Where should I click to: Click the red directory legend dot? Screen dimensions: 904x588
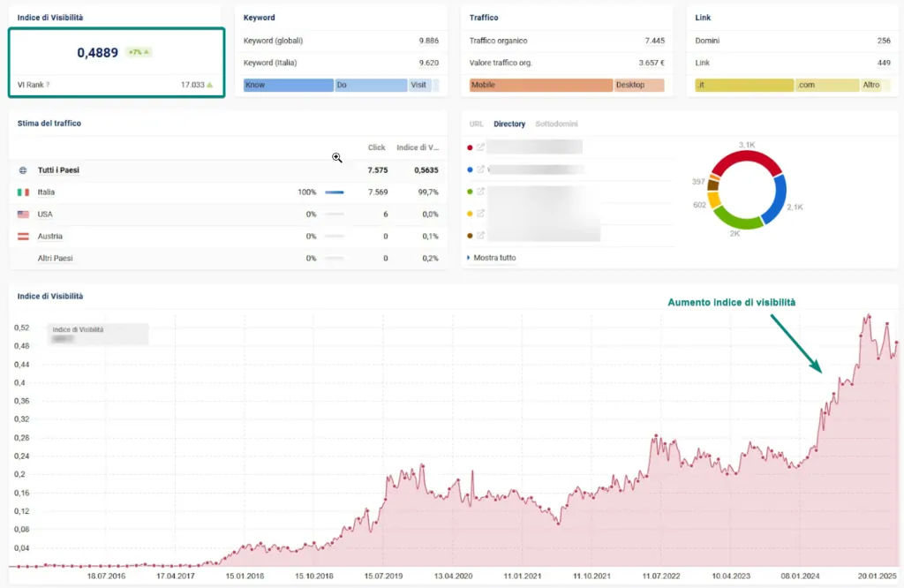(x=470, y=147)
